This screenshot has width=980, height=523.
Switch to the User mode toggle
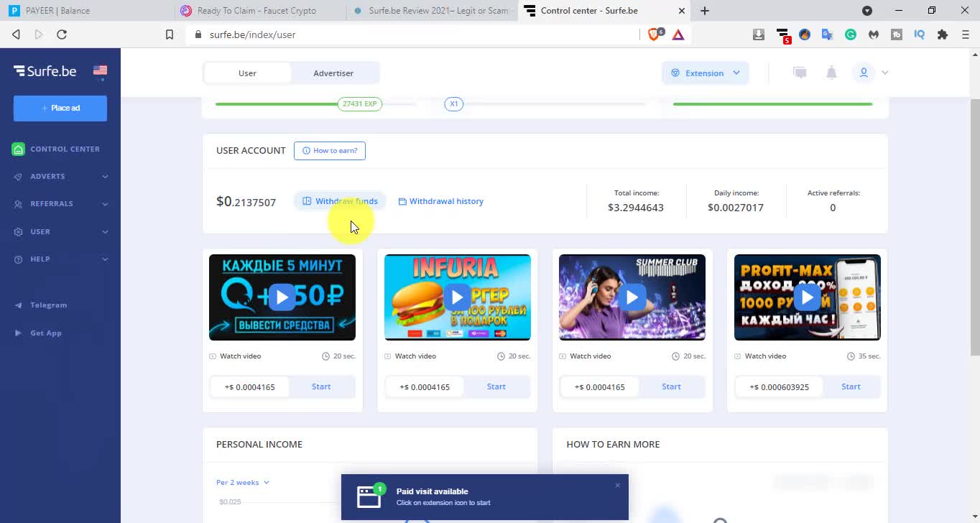pyautogui.click(x=247, y=73)
